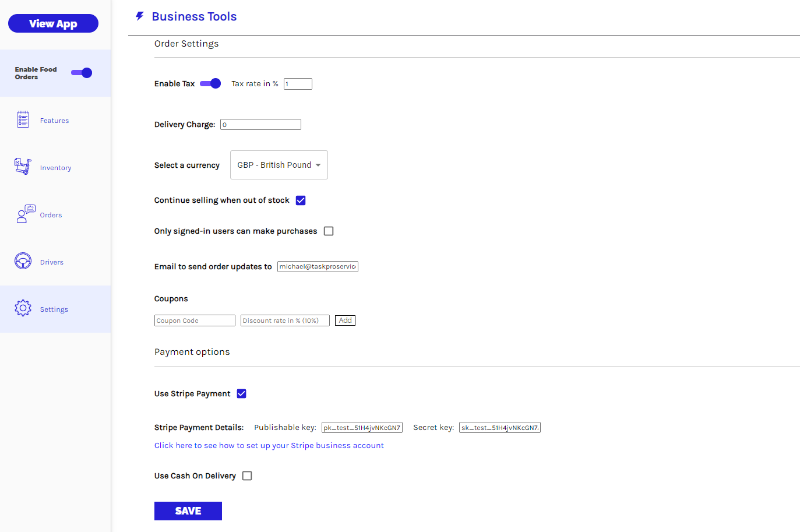Click the Add coupon button
Viewport: 800px width, 532px height.
coord(345,320)
